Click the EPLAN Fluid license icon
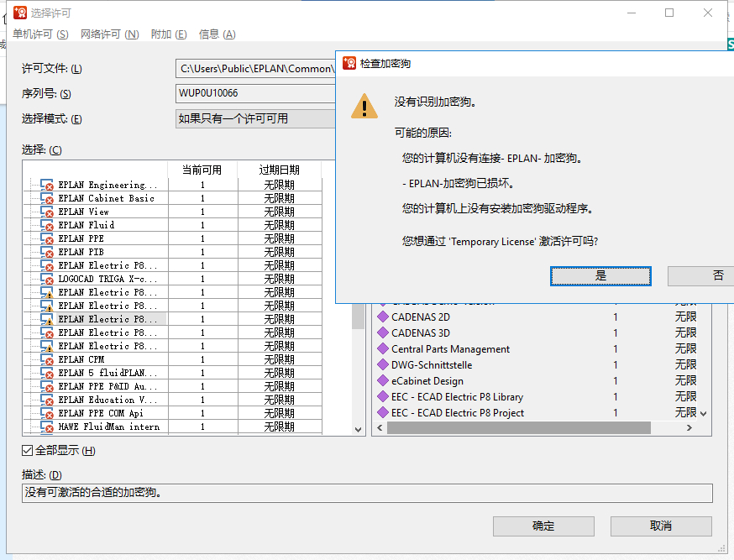This screenshot has height=560, width=734. [x=47, y=225]
